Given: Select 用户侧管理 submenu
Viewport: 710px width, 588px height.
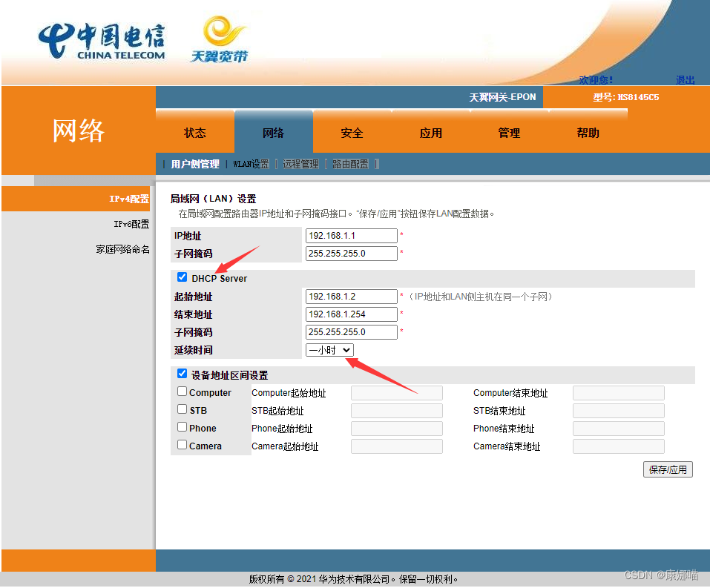Looking at the screenshot, I should (x=195, y=164).
